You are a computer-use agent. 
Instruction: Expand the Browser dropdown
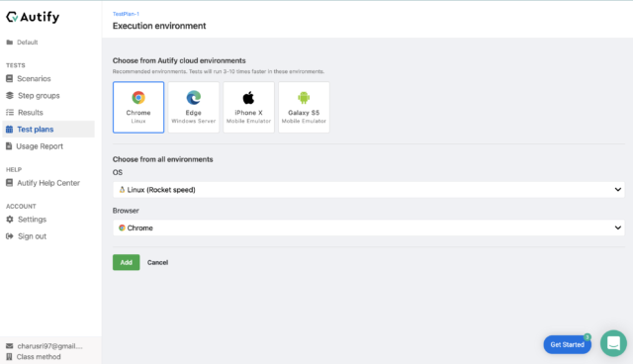click(369, 228)
